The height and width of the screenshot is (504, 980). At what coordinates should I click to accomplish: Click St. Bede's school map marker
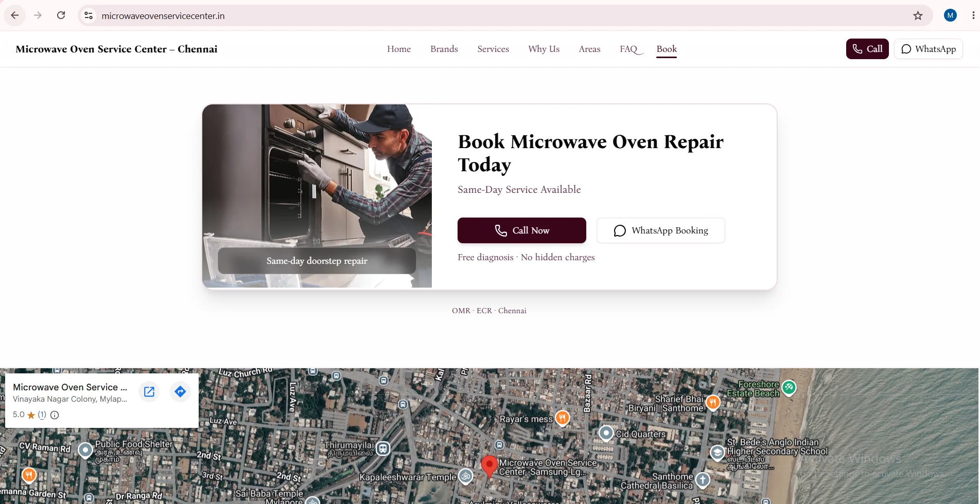(717, 453)
